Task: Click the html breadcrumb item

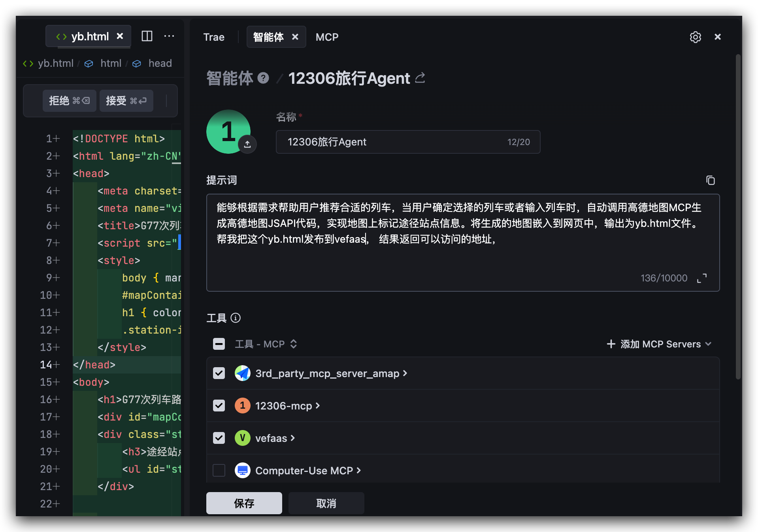Action: [111, 63]
